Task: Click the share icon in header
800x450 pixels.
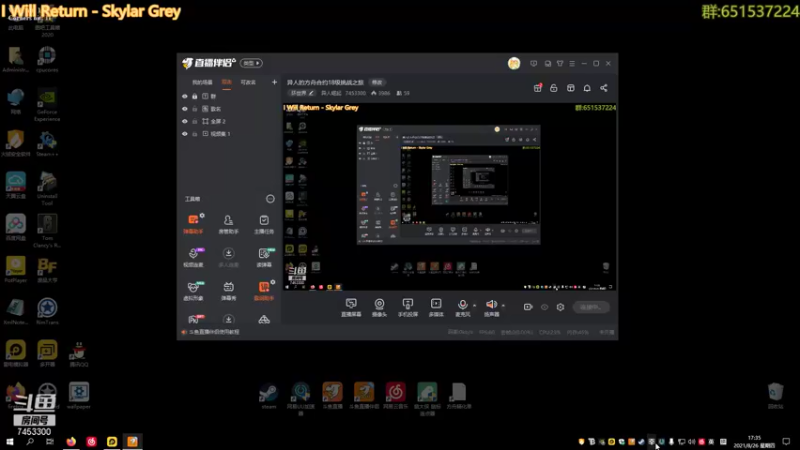Action: 604,88
